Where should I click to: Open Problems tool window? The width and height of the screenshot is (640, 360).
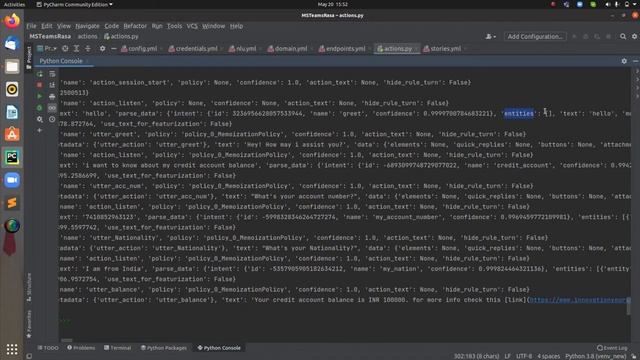[x=81, y=348]
